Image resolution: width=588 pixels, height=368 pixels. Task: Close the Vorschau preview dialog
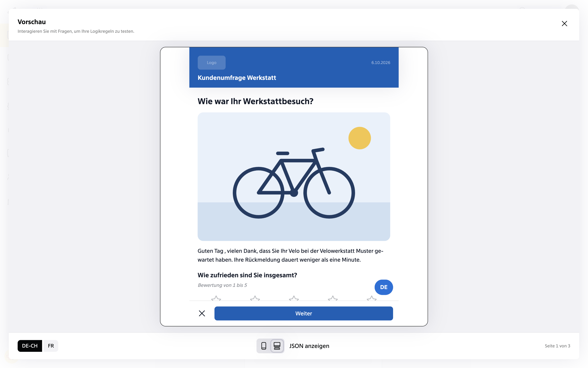click(x=564, y=24)
